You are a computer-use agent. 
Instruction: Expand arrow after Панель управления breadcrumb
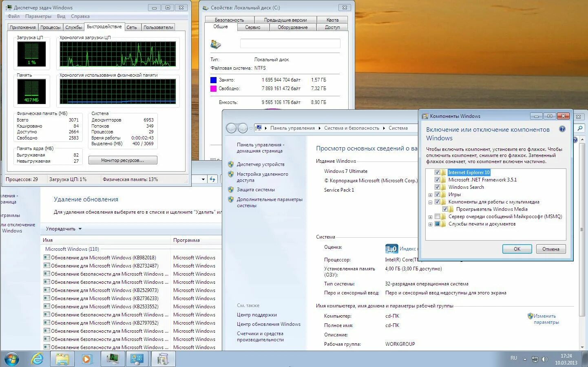pos(319,128)
